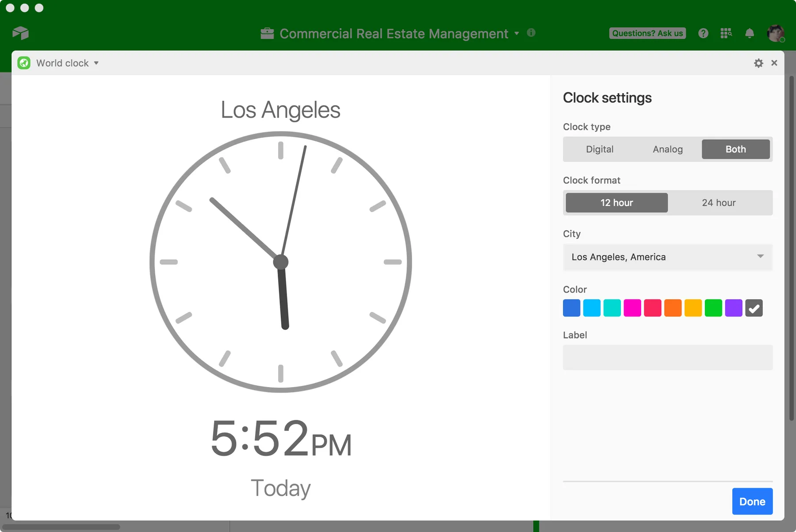Click the green World clock globe icon

(24, 63)
